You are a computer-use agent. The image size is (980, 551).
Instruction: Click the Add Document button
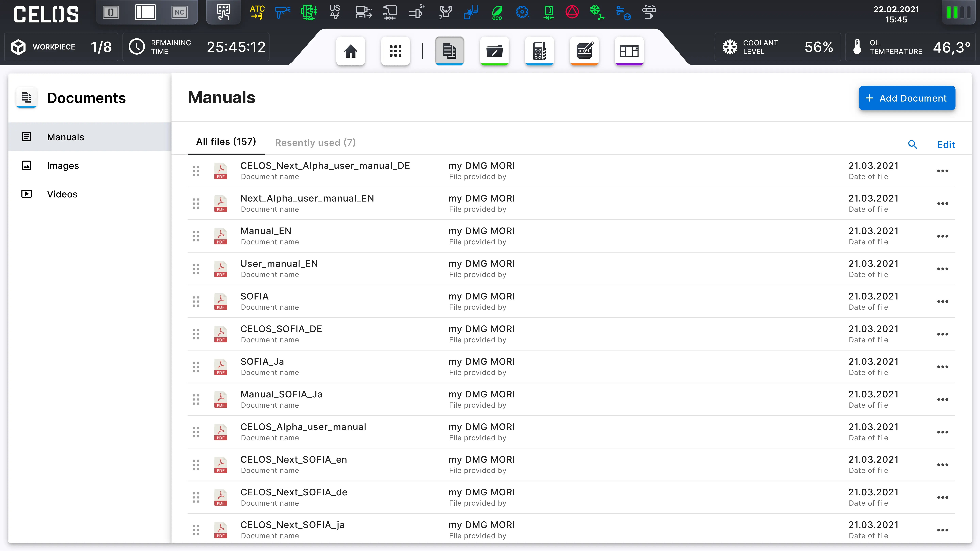pos(907,98)
